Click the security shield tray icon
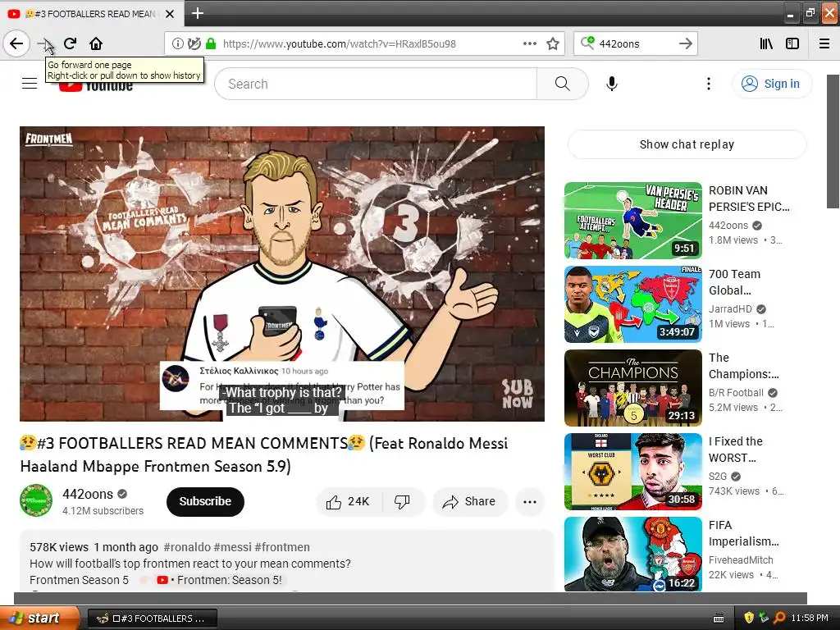The width and height of the screenshot is (840, 630). coord(749,618)
